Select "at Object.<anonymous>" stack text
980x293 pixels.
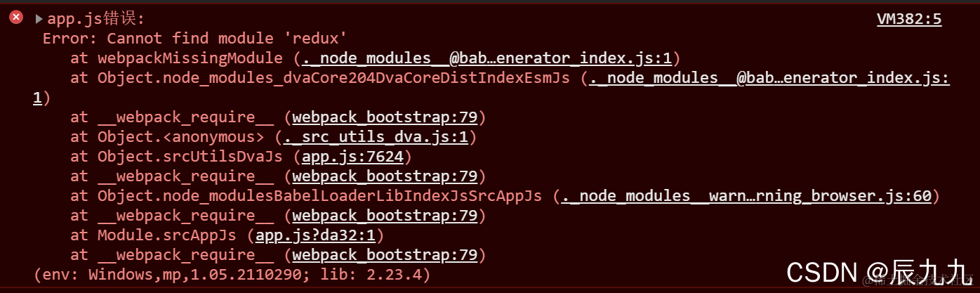point(167,137)
